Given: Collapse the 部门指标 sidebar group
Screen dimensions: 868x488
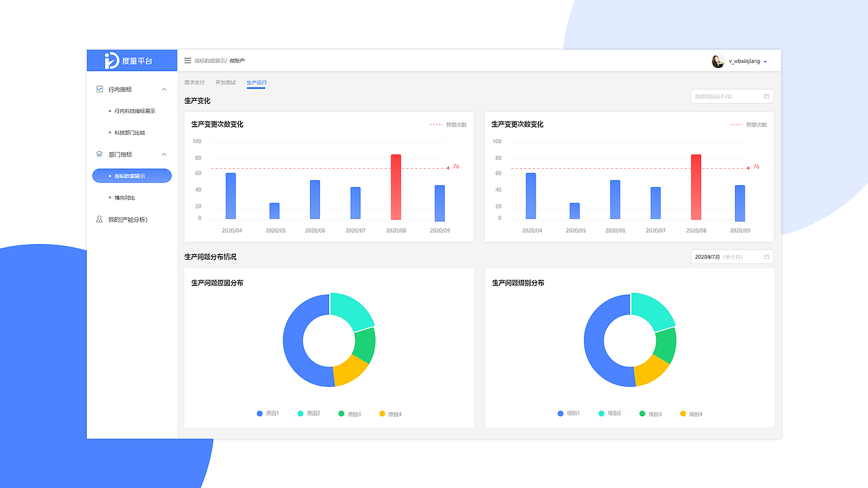Looking at the screenshot, I should pyautogui.click(x=164, y=154).
